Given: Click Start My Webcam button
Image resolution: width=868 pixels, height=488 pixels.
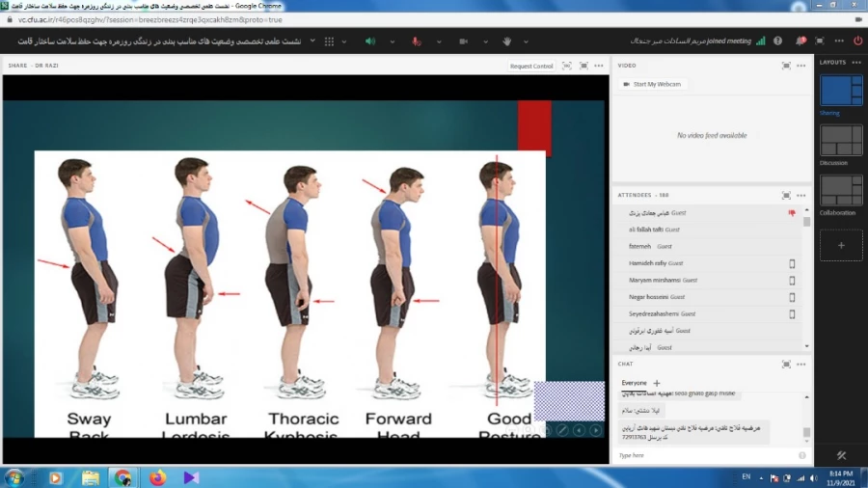Looking at the screenshot, I should coord(652,85).
